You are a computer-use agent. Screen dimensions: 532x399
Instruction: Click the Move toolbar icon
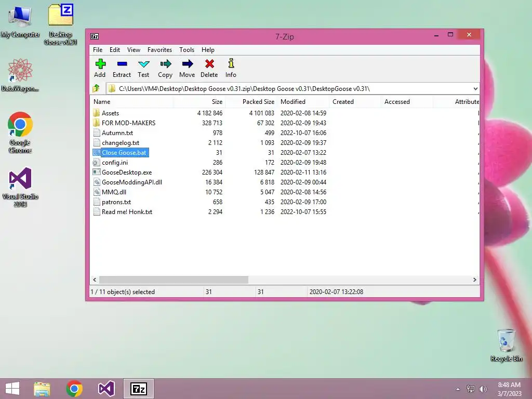pyautogui.click(x=187, y=64)
